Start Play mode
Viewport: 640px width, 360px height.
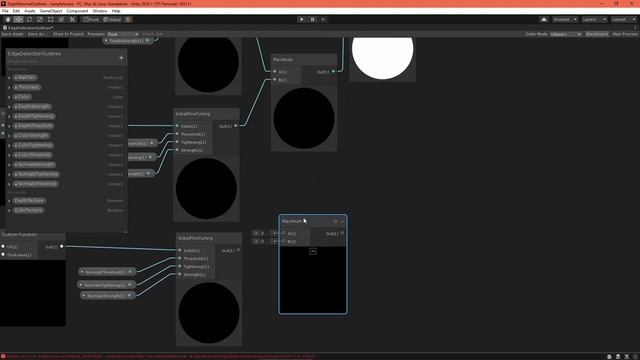302,20
